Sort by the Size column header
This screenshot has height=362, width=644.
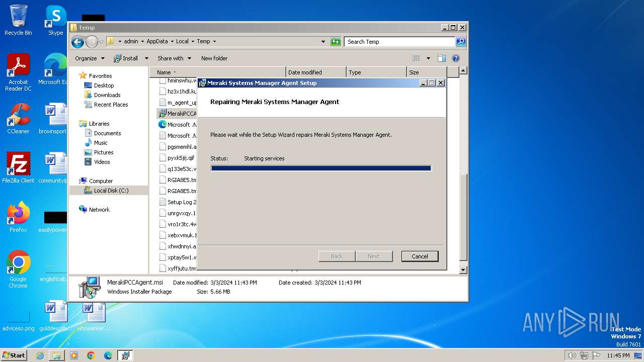click(x=428, y=72)
